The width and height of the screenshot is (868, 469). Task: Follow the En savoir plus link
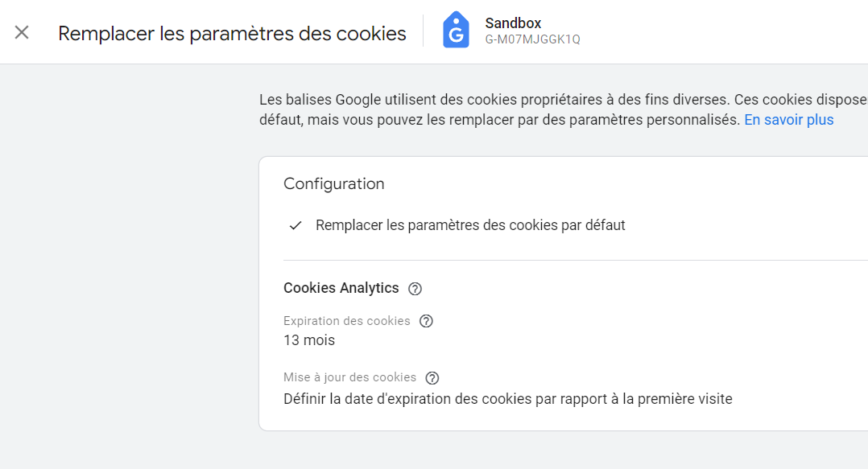click(x=789, y=120)
